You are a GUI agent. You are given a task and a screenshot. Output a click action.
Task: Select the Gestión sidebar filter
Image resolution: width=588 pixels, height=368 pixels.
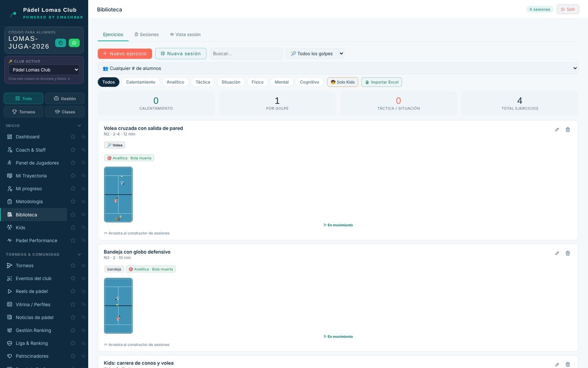(65, 98)
